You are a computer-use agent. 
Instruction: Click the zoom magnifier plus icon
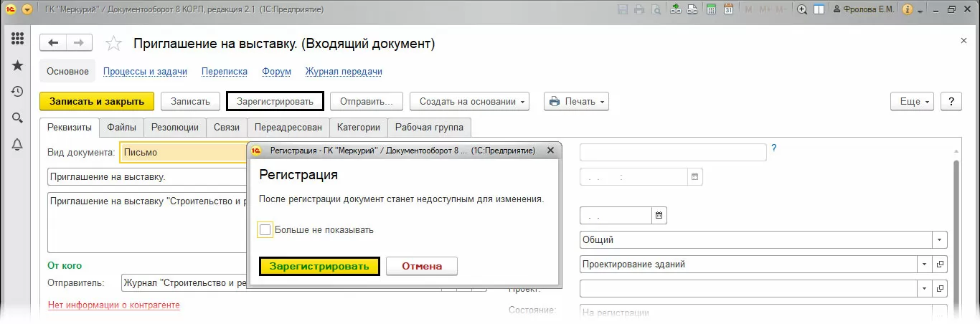[802, 10]
